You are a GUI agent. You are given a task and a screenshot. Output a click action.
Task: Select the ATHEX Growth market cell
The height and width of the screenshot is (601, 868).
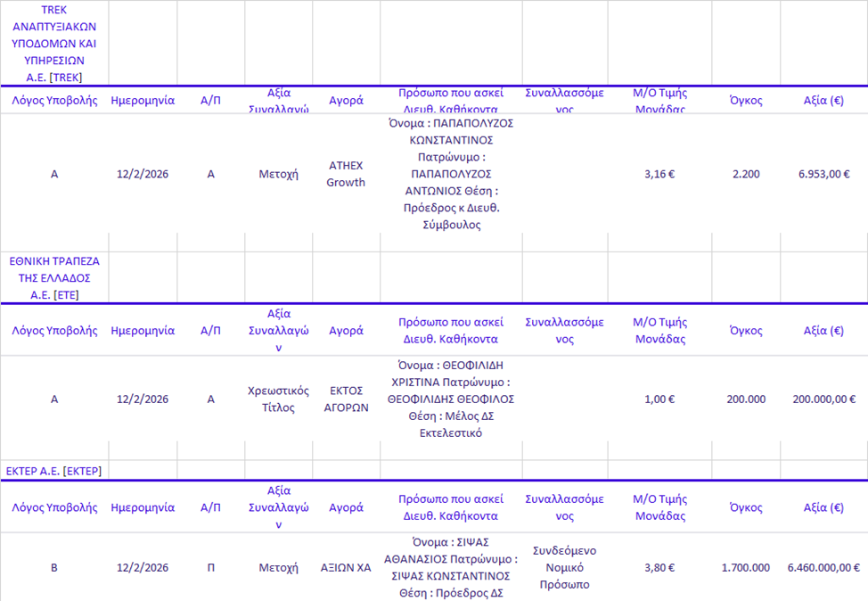pyautogui.click(x=346, y=174)
